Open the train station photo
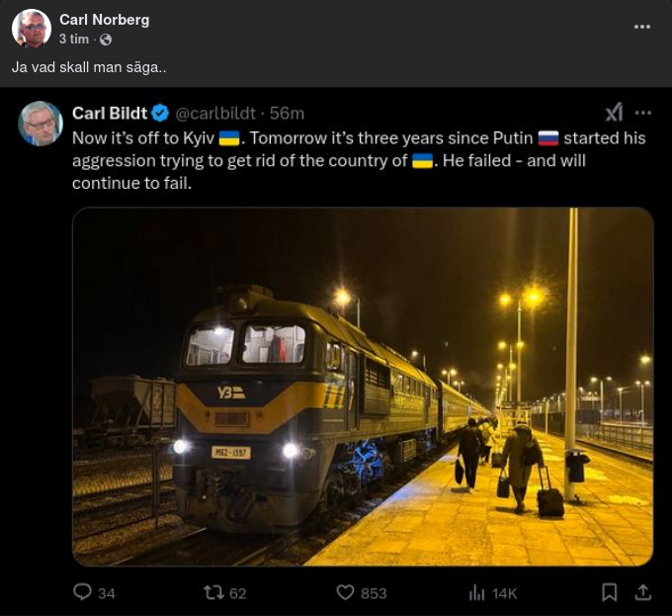The width and height of the screenshot is (672, 616). coord(363,387)
